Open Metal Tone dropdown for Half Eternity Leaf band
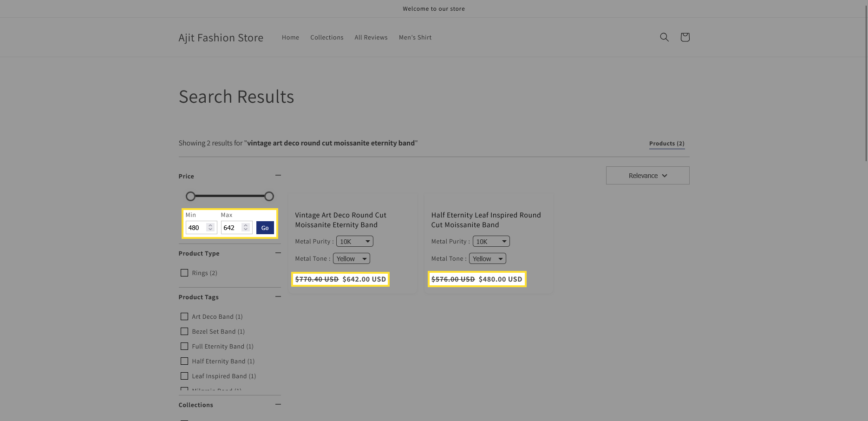 487,259
